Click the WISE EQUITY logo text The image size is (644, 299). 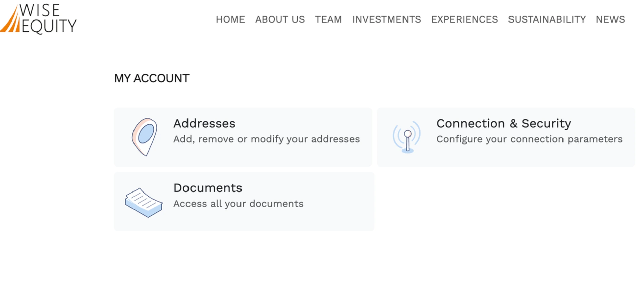(47, 19)
